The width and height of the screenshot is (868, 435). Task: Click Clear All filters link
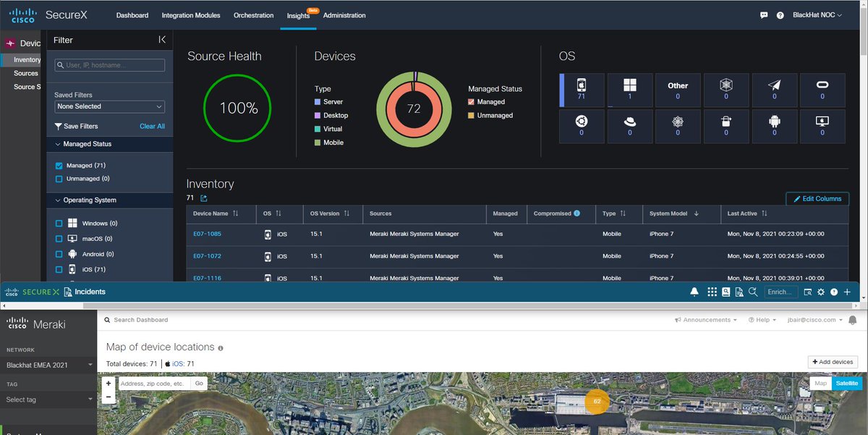click(x=152, y=126)
